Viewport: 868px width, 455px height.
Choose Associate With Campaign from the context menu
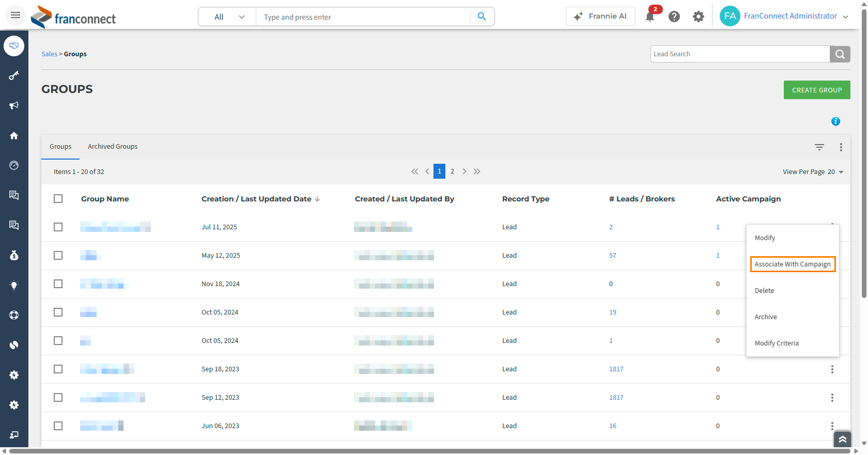793,264
